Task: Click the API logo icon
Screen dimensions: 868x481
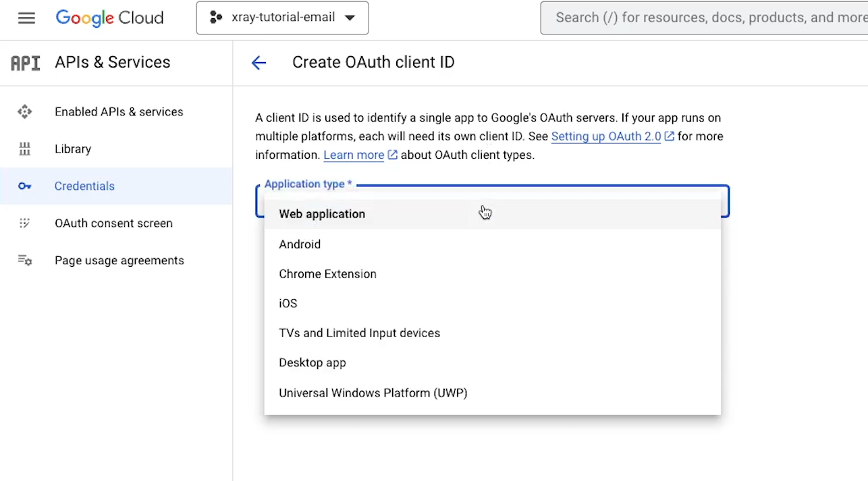Action: (26, 63)
